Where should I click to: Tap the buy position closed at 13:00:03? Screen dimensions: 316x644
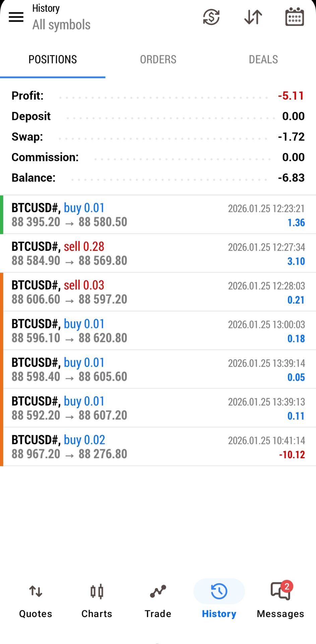[158, 331]
